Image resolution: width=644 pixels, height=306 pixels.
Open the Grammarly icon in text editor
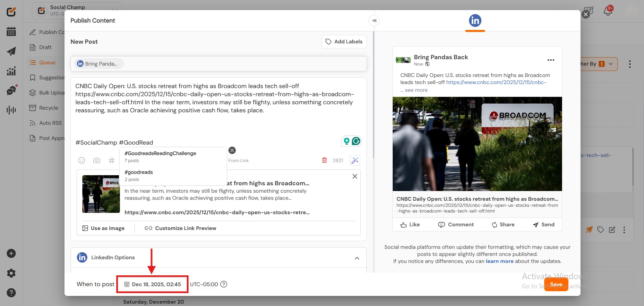(x=356, y=141)
